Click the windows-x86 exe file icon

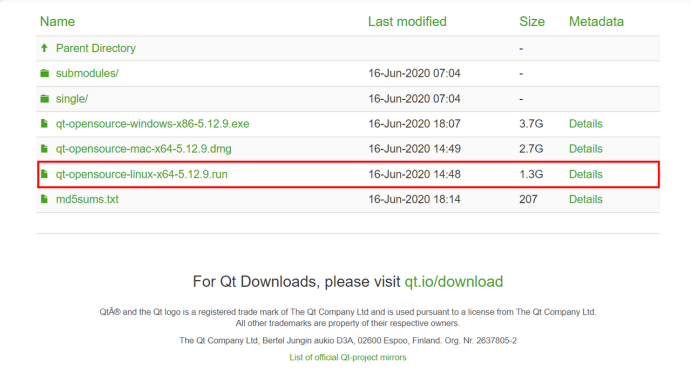pos(44,124)
